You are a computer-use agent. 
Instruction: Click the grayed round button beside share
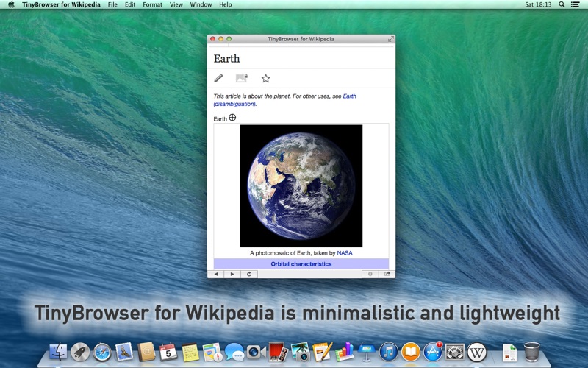click(x=370, y=274)
